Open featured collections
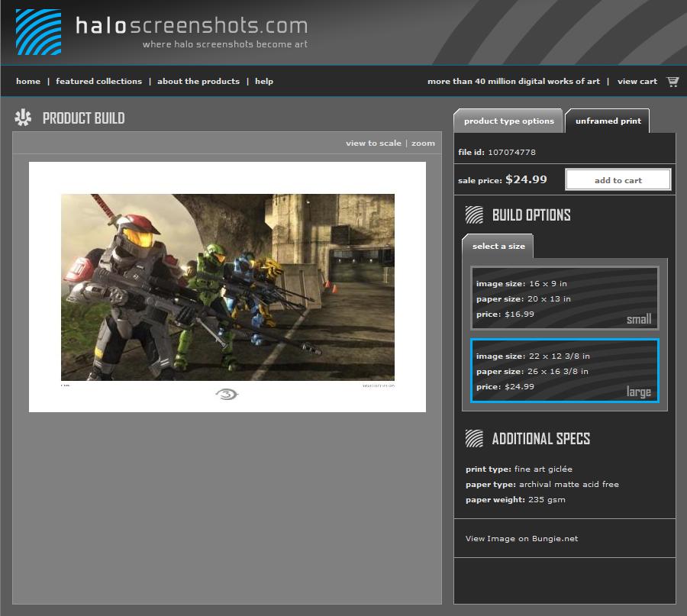Screen dimensions: 687x616 coord(99,81)
